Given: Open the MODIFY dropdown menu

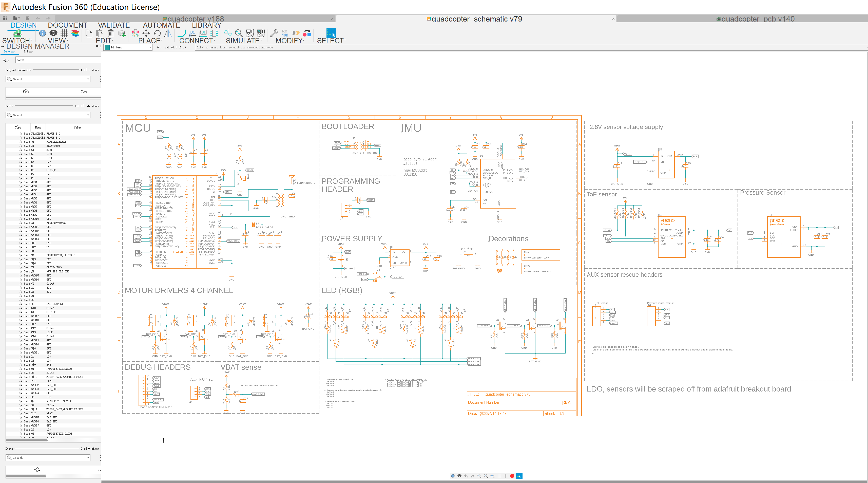Looking at the screenshot, I should click(x=290, y=40).
